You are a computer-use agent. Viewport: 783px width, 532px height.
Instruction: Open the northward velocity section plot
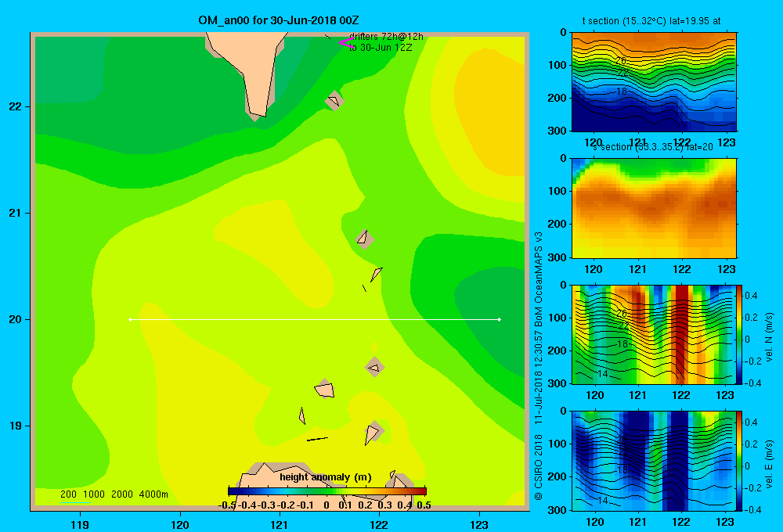pyautogui.click(x=654, y=334)
